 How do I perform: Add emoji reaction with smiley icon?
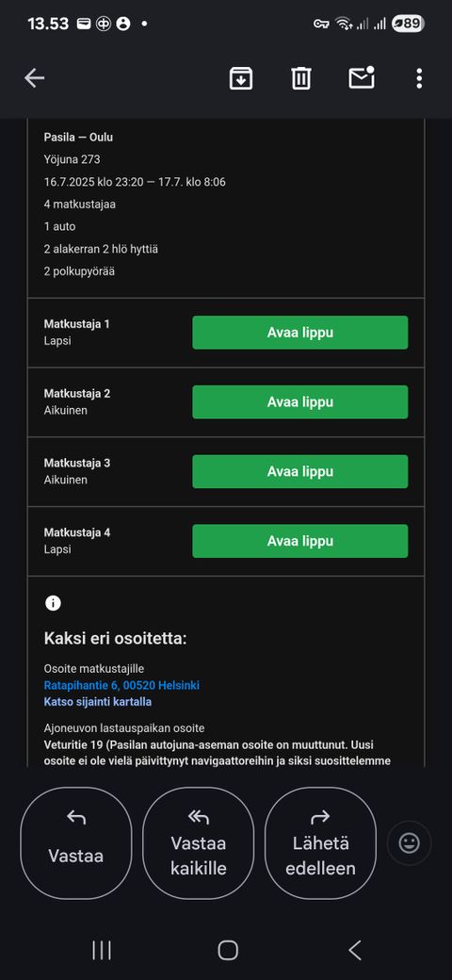409,843
